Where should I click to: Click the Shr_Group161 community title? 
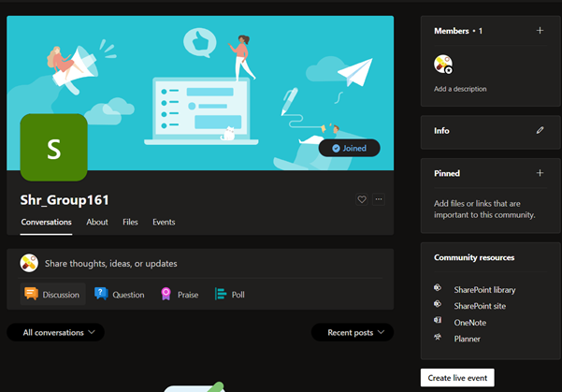65,200
